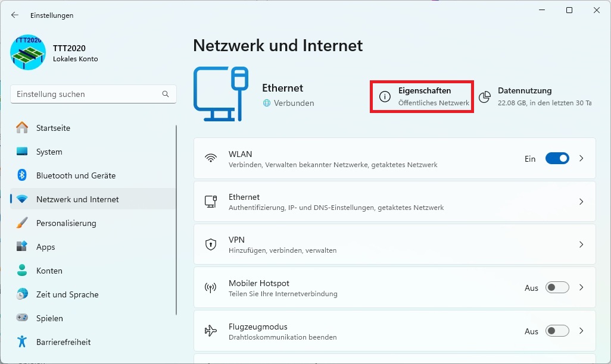Screen dimensions: 611x364
Task: Click the Flugzeugmodus airplane icon
Action: 211,331
